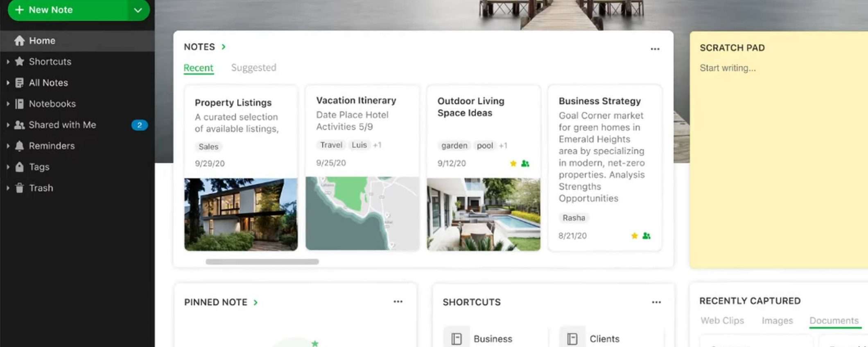Open the Notes widget three-dot menu

tap(655, 49)
